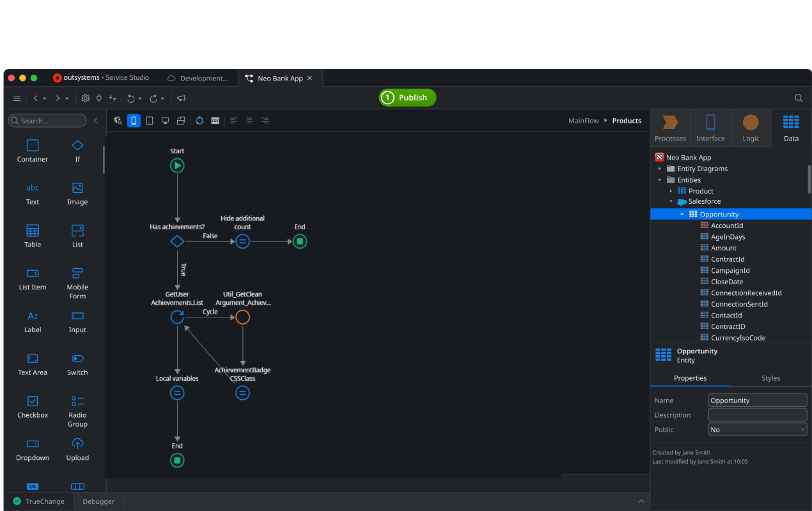Open the settings gear in toolbar
812x511 pixels.
click(x=85, y=98)
